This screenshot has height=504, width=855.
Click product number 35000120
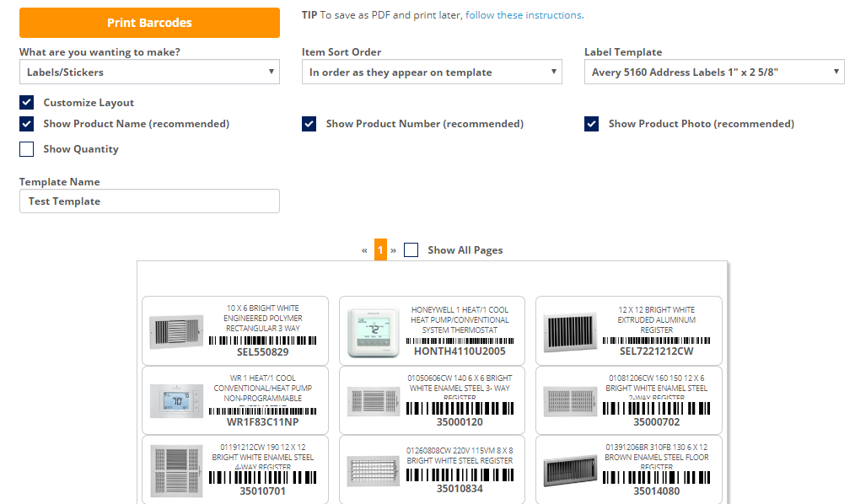(460, 421)
